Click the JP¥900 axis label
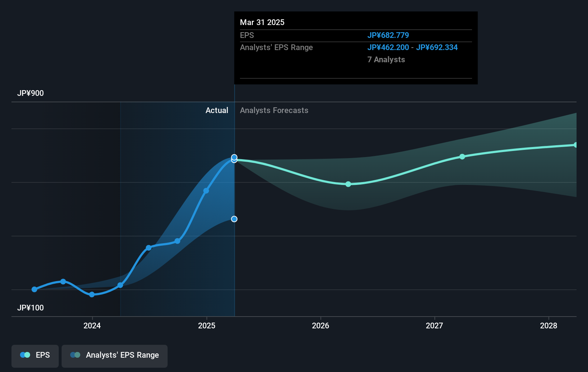The width and height of the screenshot is (588, 372). [x=30, y=93]
